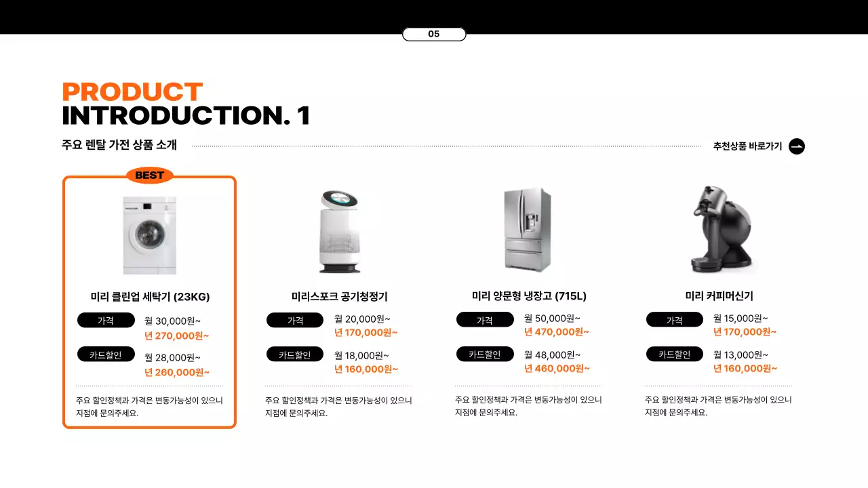Click the 미리 커피머신기 product title

[x=719, y=296]
